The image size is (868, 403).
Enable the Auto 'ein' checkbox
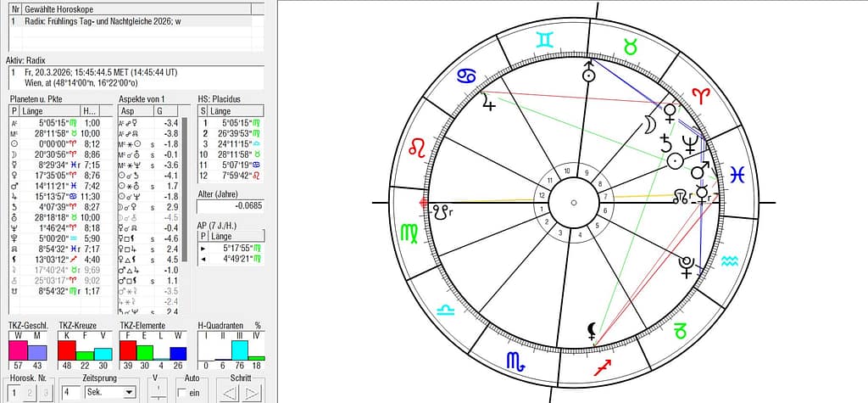click(183, 392)
